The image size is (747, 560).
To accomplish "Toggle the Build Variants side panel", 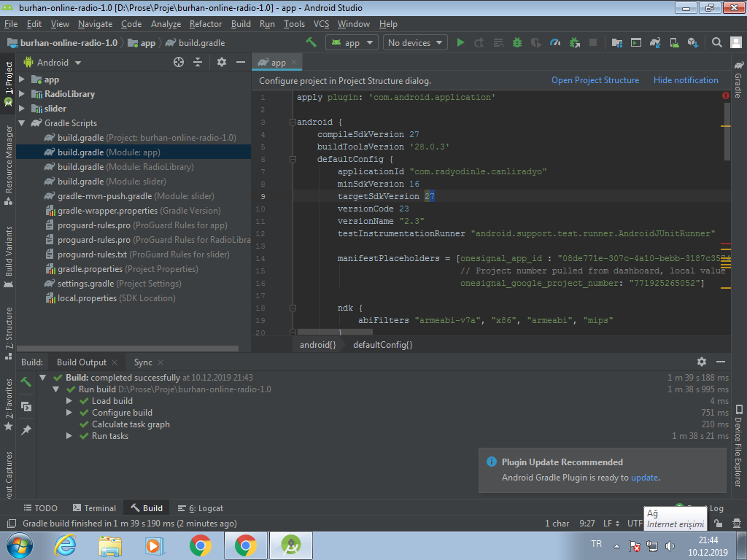I will (x=8, y=257).
